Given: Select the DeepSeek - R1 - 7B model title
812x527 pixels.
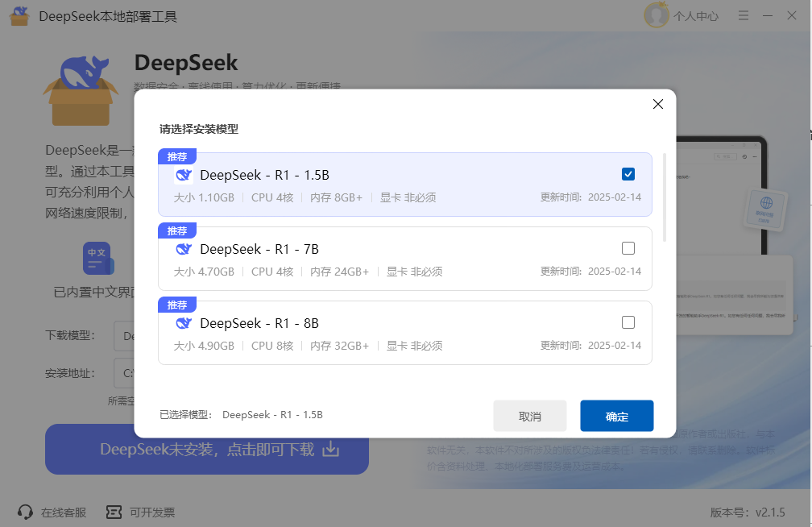Looking at the screenshot, I should [259, 249].
